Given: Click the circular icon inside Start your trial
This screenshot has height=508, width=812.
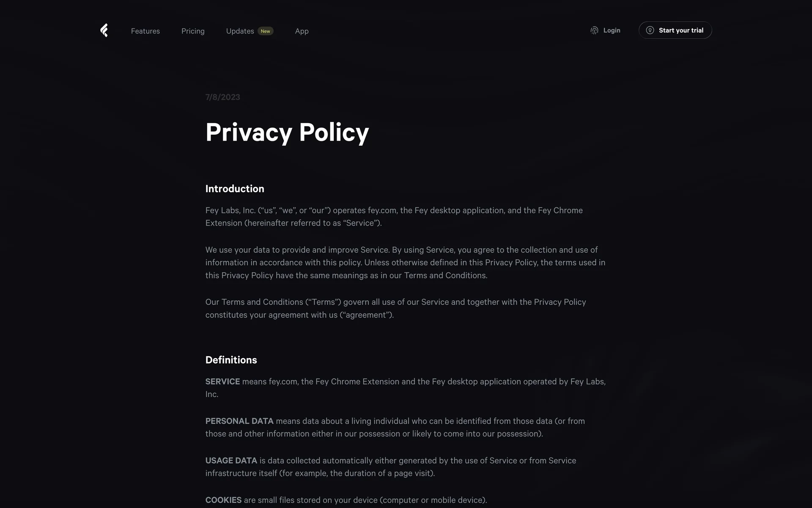Looking at the screenshot, I should tap(650, 30).
